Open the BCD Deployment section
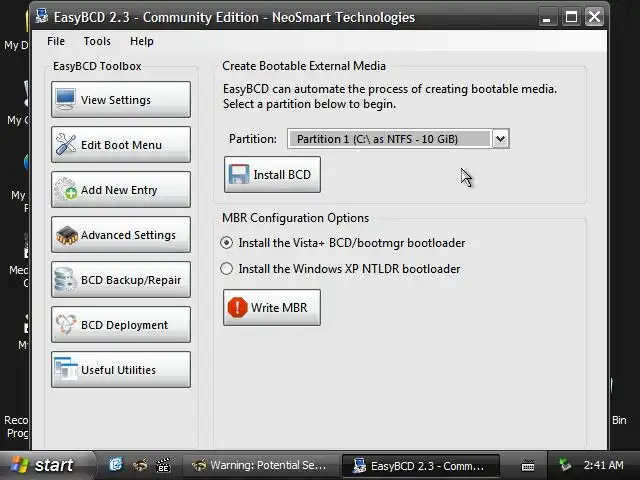640x480 pixels. (x=121, y=324)
